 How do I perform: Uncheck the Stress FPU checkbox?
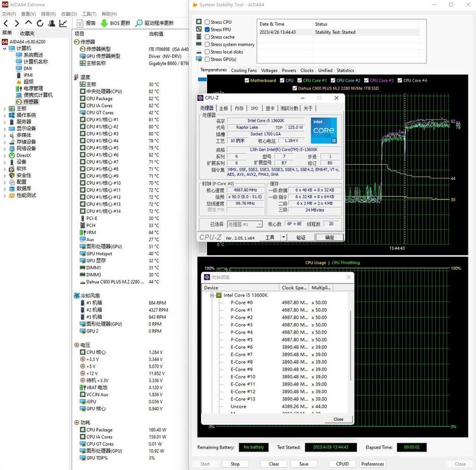pos(206,29)
